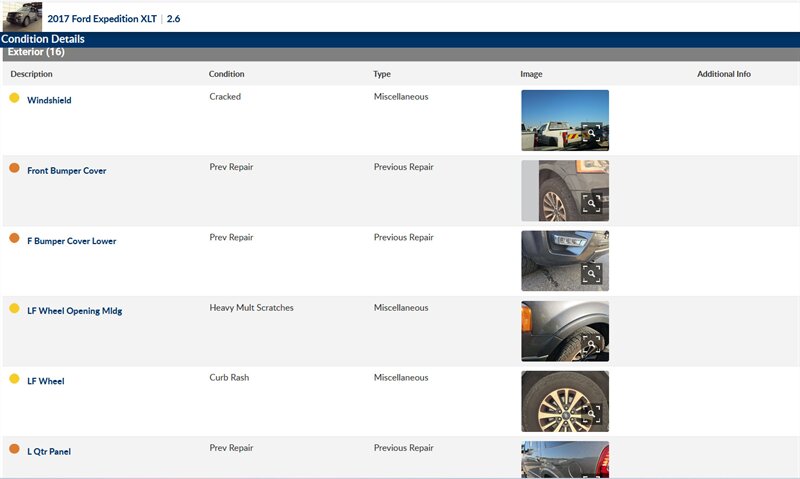Click the orange dot next to L Qtr Panel

[x=14, y=449]
